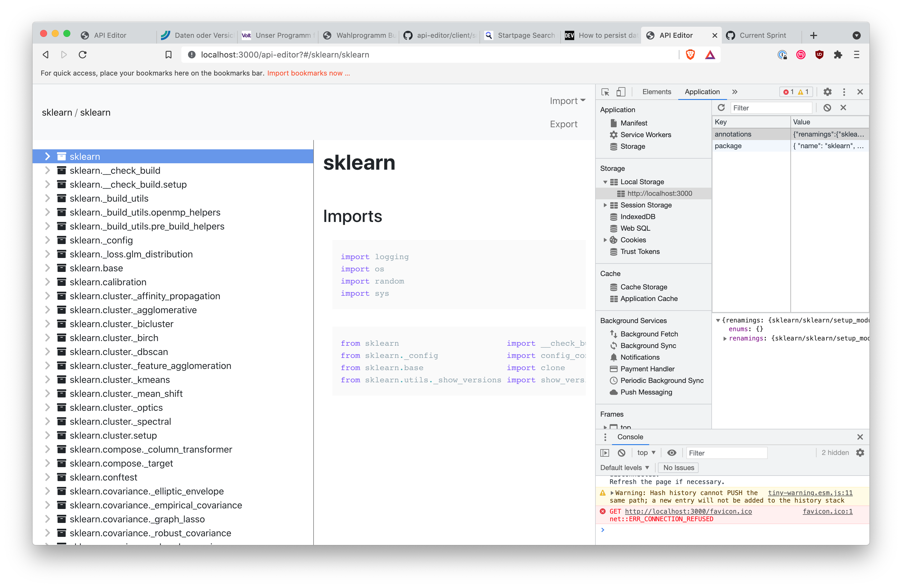Click the Export button
The width and height of the screenshot is (902, 588).
(x=563, y=124)
